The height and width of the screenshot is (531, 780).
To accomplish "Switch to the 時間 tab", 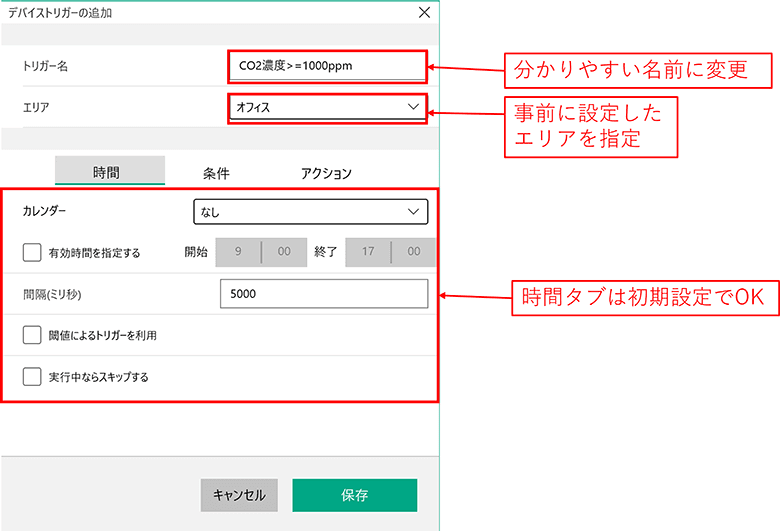I will 109,172.
